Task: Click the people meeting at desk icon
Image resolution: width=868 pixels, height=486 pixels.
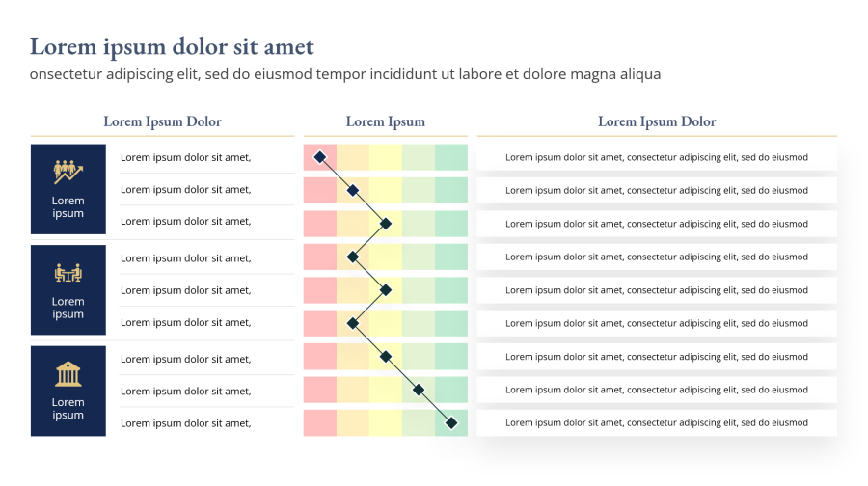Action: coord(68,273)
